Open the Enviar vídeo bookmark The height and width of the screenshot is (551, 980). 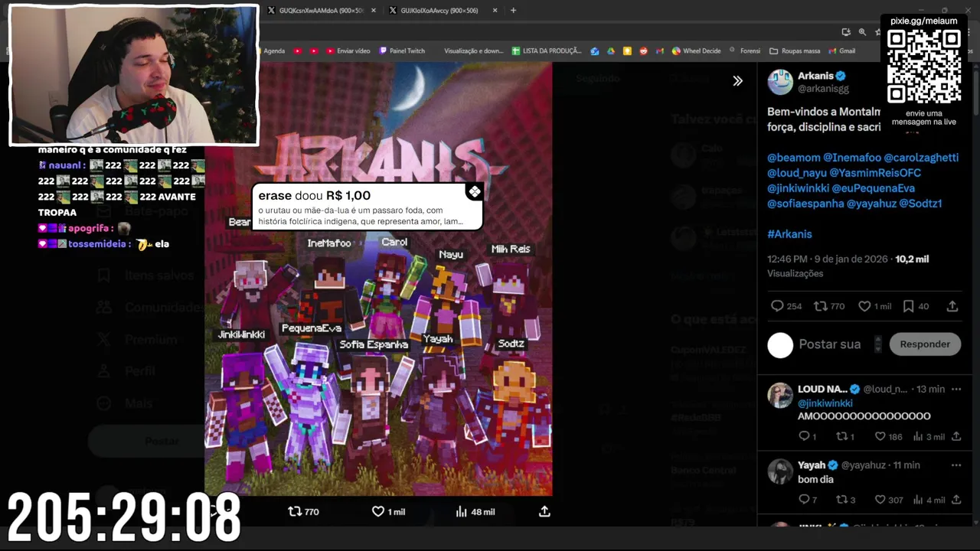(x=348, y=51)
